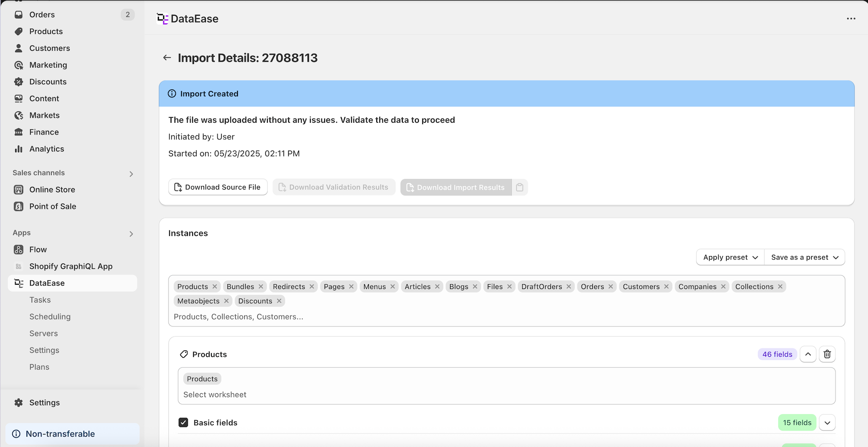This screenshot has width=868, height=447.
Task: Expand the Sales channels section
Action: click(131, 174)
